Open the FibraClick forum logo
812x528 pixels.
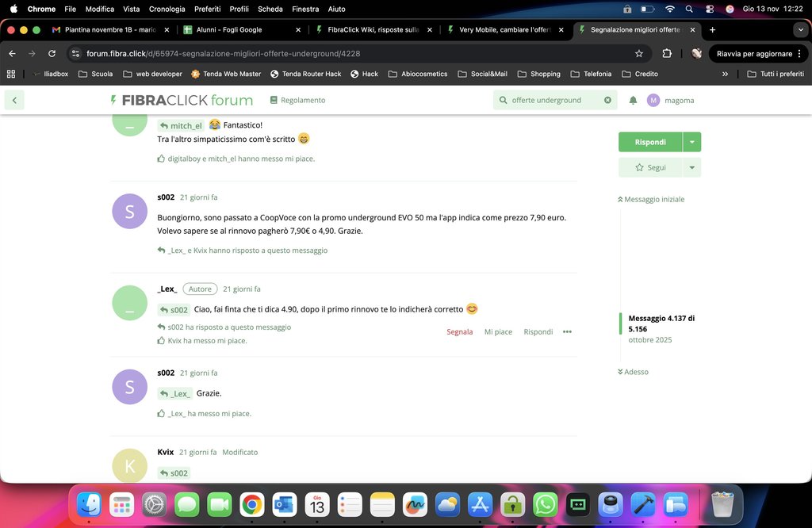click(182, 100)
